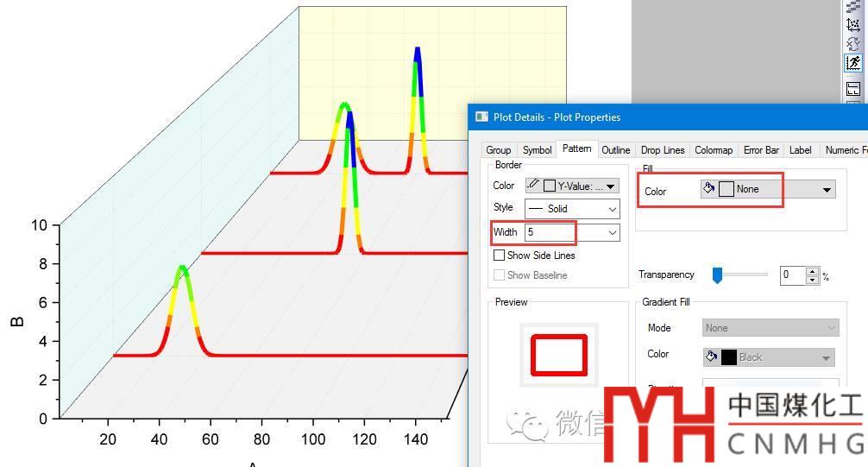Click the axis tick label 100
The width and height of the screenshot is (868, 467).
coord(312,439)
